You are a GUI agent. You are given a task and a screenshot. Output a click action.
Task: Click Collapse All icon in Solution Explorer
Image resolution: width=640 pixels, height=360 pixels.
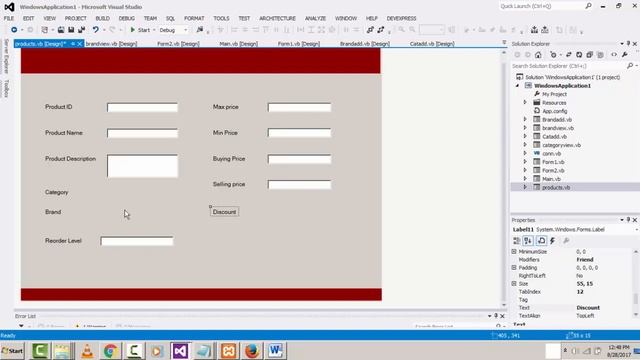[590, 55]
